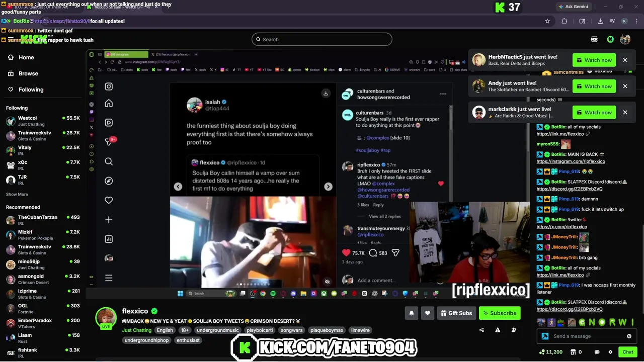Open TJR channel in Following
This screenshot has height=362, width=644.
point(43,179)
